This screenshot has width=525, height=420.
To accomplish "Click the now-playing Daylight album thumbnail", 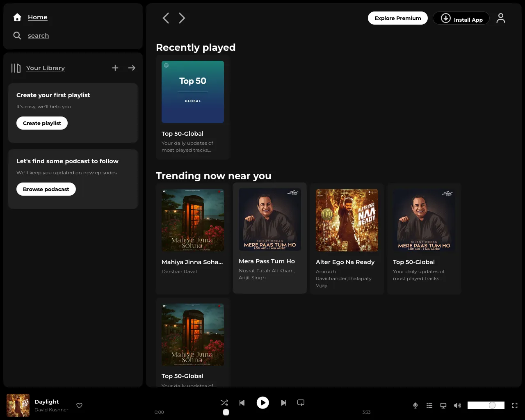I will coord(18,405).
